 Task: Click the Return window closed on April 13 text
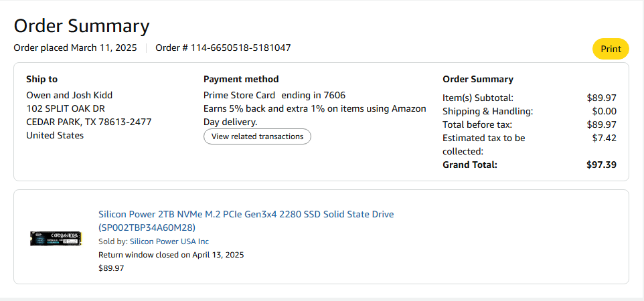click(171, 255)
